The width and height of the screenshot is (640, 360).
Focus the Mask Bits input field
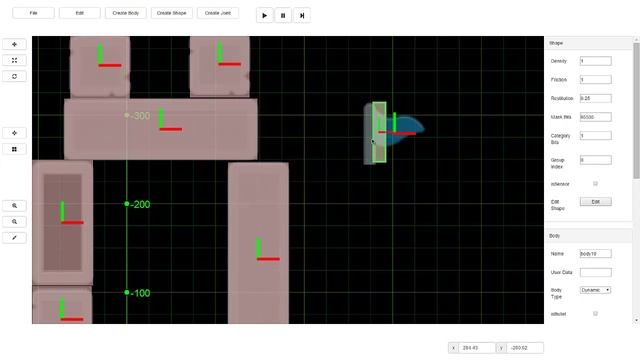[x=596, y=117]
